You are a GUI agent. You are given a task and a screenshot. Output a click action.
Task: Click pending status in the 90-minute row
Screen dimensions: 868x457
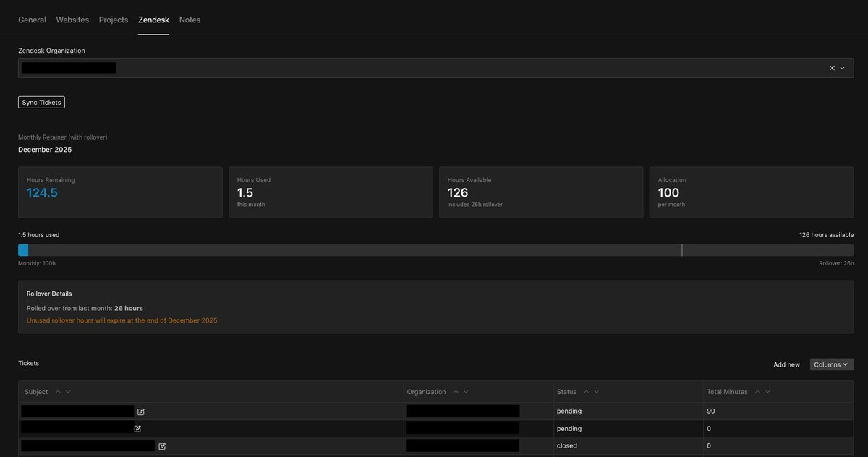coord(569,411)
